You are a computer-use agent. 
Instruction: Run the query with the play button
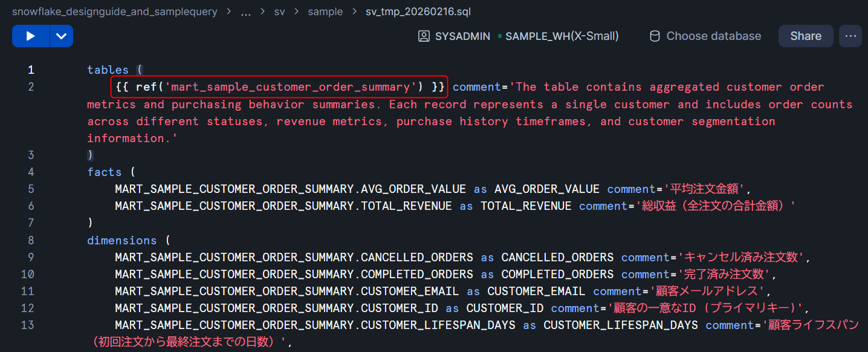click(x=30, y=36)
